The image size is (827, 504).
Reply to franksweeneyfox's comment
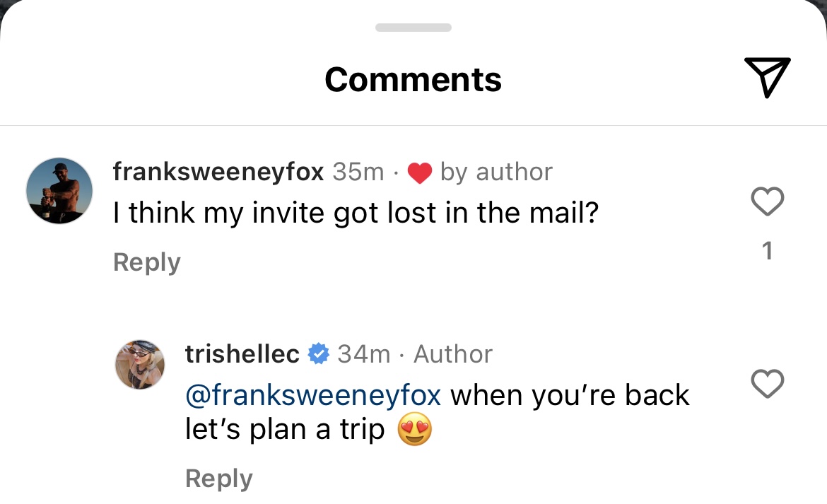[146, 262]
